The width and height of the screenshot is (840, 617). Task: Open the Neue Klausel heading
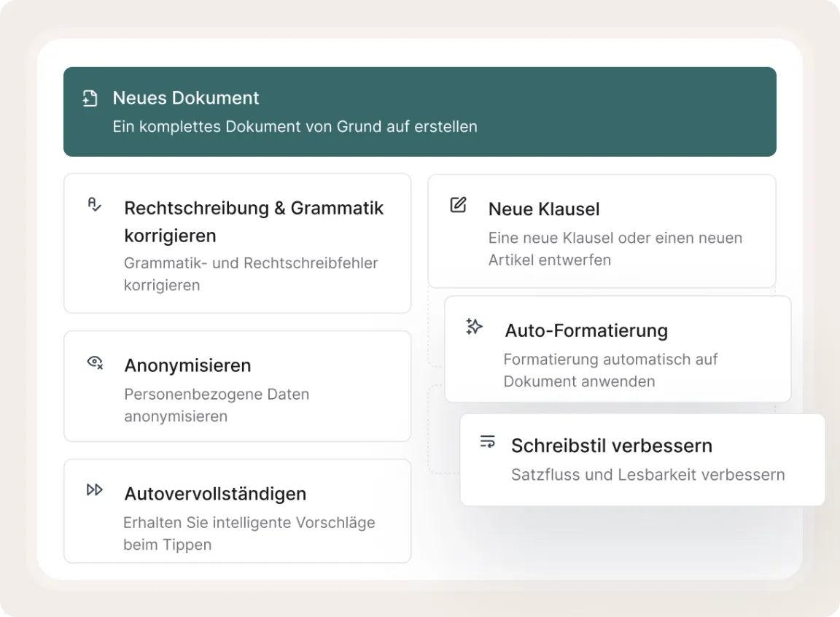(x=544, y=209)
